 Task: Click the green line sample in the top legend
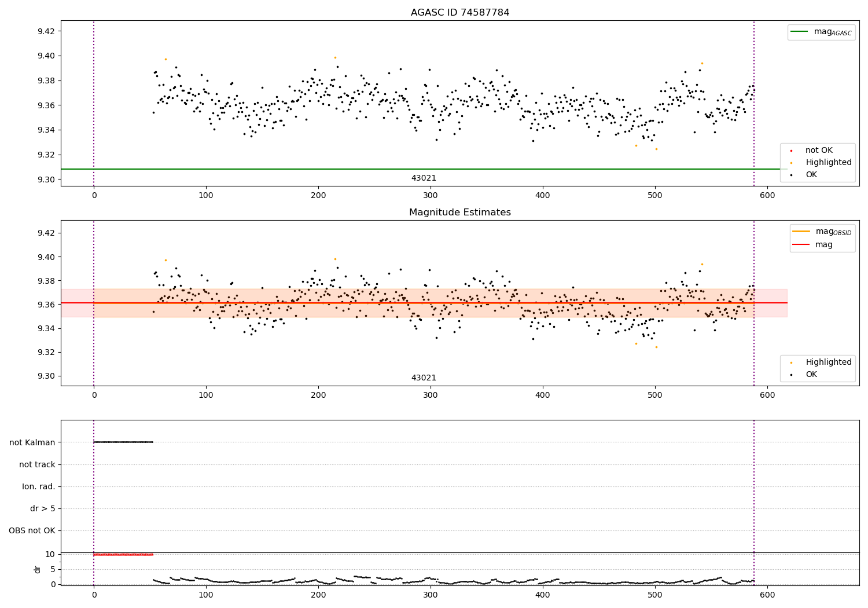799,32
